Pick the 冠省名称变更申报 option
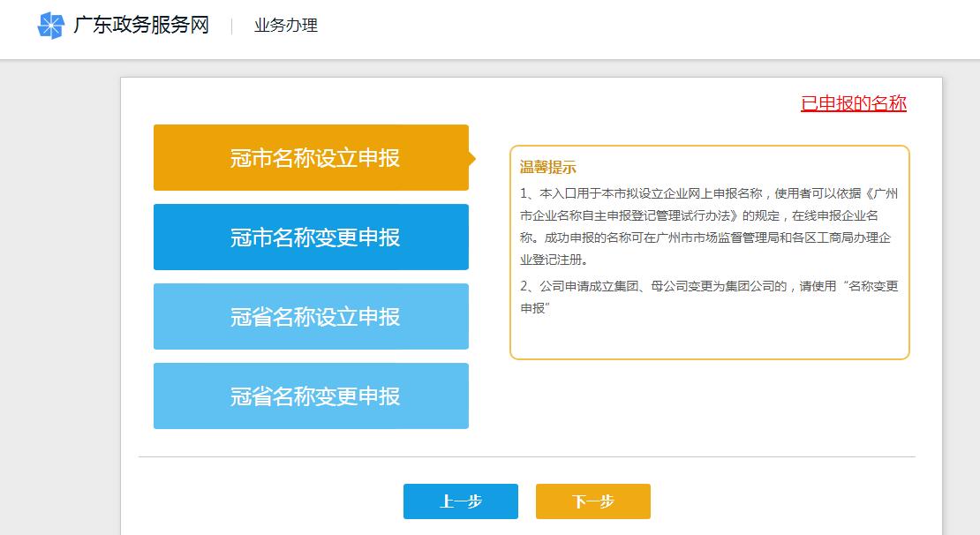This screenshot has width=980, height=535. point(311,396)
